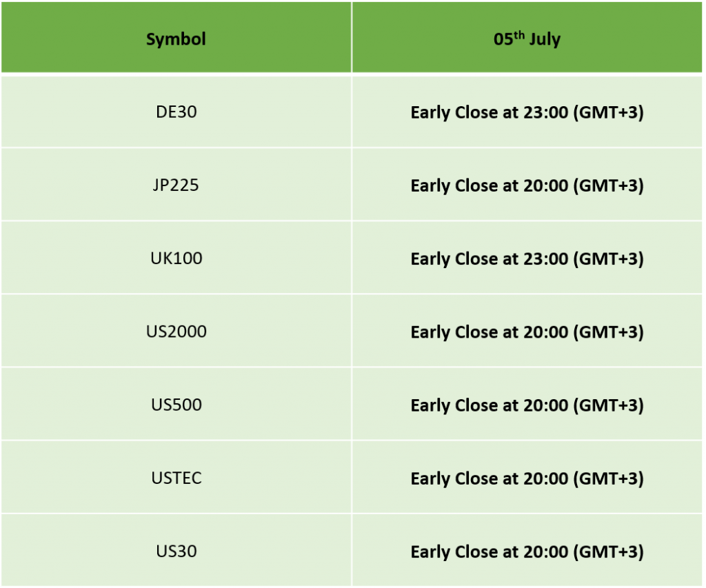The image size is (706, 588).
Task: Click the July text in header
Action: [545, 39]
